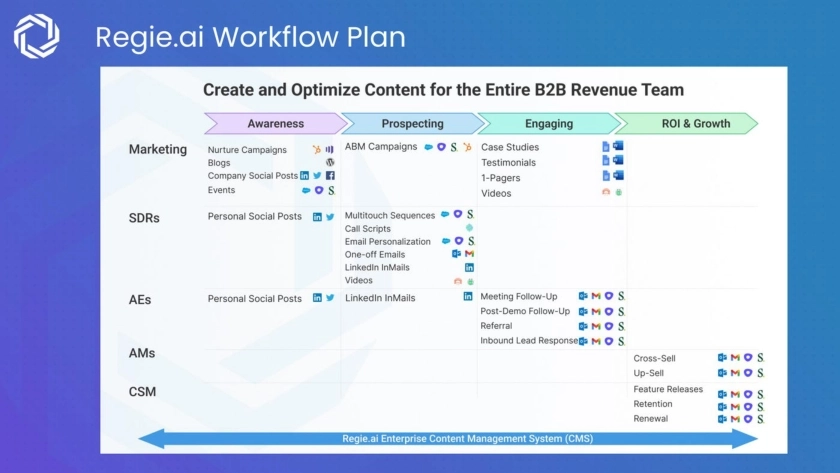Select the Prospecting stage arrow
The width and height of the screenshot is (840, 473).
point(412,124)
